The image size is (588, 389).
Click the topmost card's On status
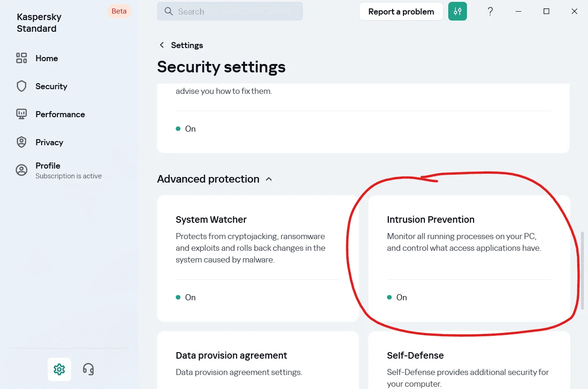pos(186,129)
